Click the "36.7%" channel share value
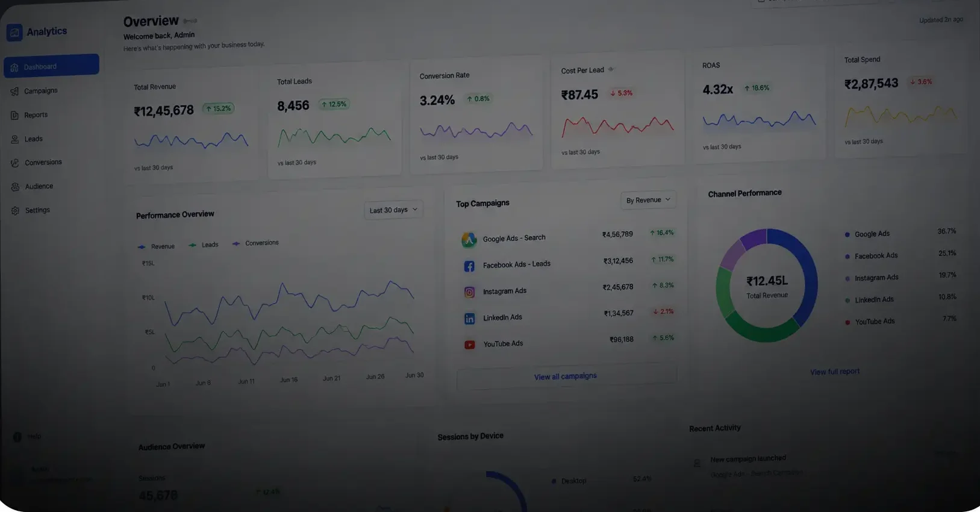The height and width of the screenshot is (512, 980). coord(946,231)
